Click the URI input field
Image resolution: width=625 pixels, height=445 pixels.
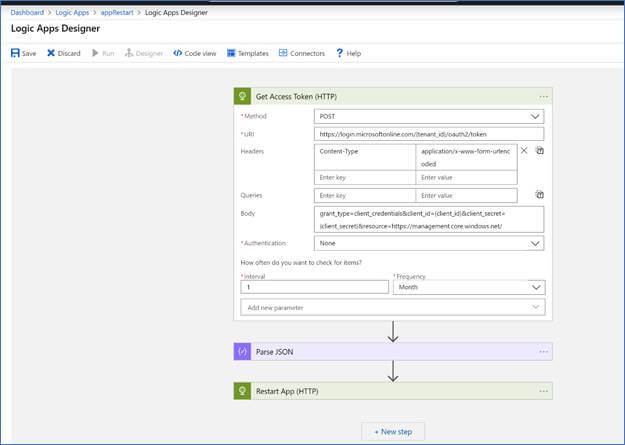point(429,134)
